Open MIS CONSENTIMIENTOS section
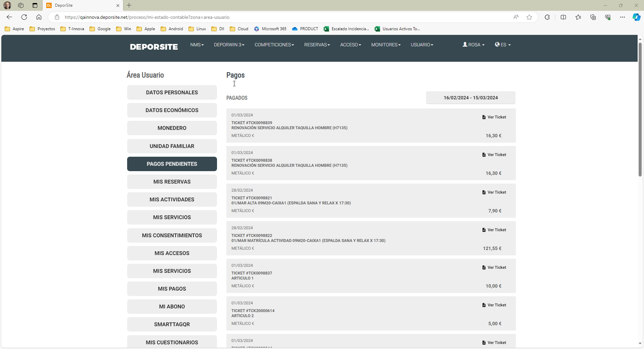The image size is (644, 349). [x=172, y=235]
